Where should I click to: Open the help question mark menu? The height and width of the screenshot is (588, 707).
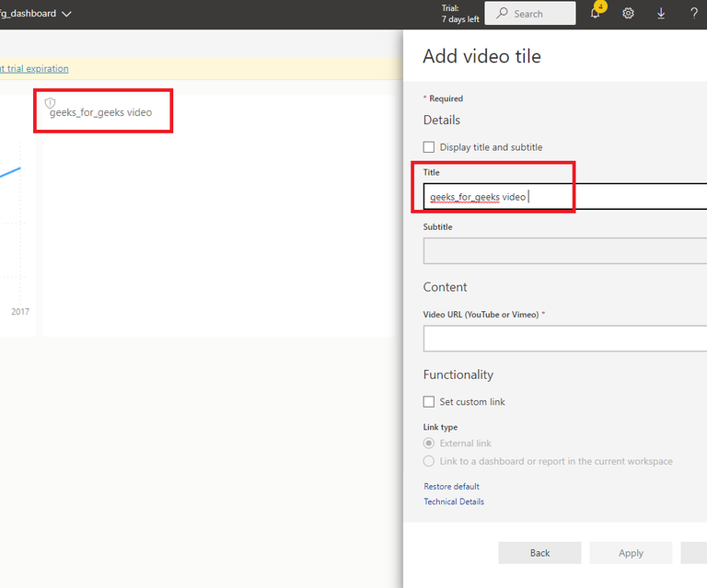[694, 14]
